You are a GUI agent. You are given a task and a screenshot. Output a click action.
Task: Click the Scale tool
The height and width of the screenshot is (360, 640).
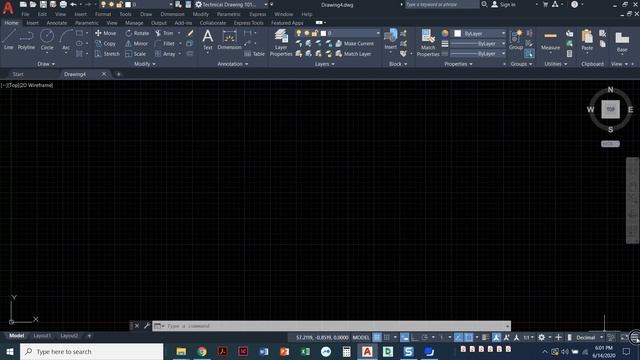click(136, 54)
